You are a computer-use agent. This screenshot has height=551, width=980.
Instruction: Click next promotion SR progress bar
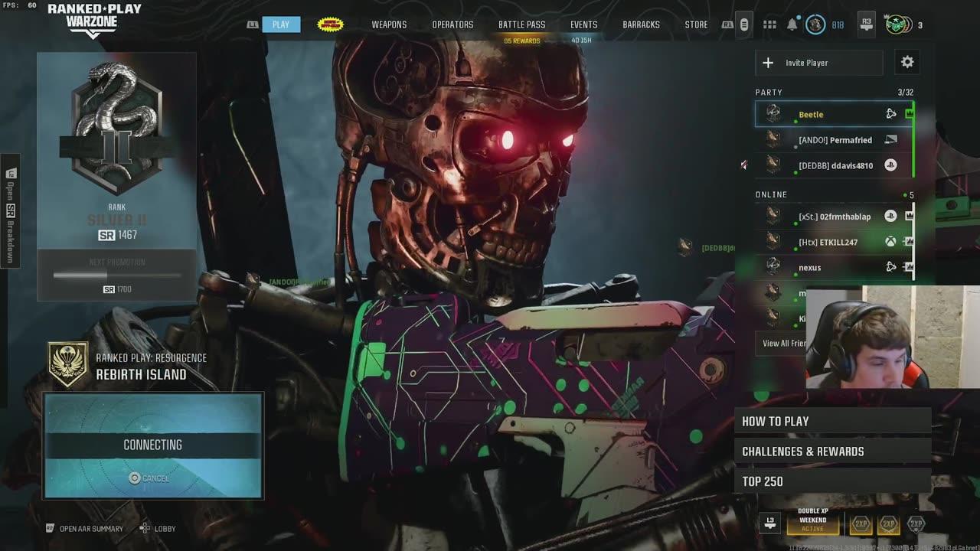117,275
